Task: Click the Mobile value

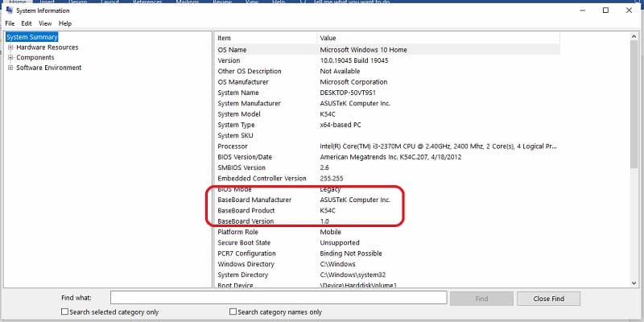Action: click(x=330, y=232)
